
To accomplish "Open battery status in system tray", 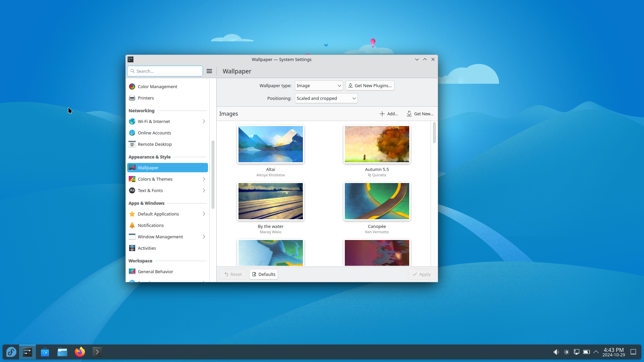I will pyautogui.click(x=586, y=352).
